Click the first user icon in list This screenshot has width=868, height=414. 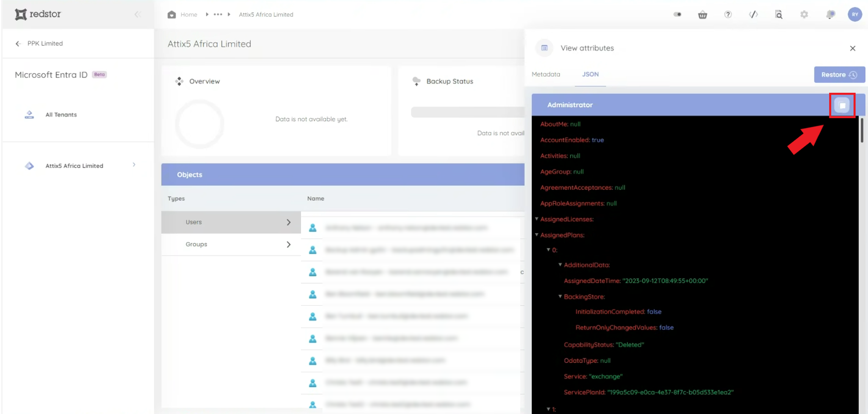[313, 228]
